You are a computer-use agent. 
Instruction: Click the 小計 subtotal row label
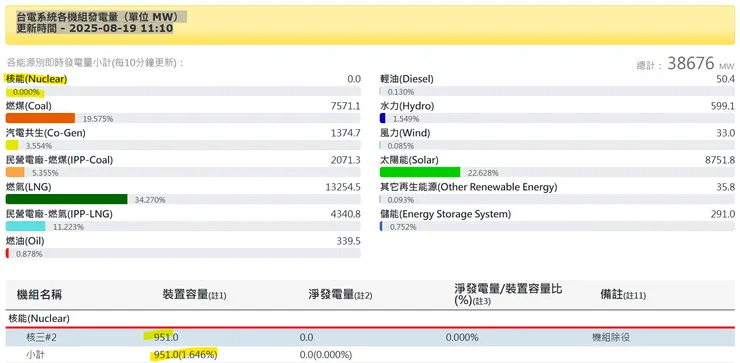pyautogui.click(x=35, y=355)
